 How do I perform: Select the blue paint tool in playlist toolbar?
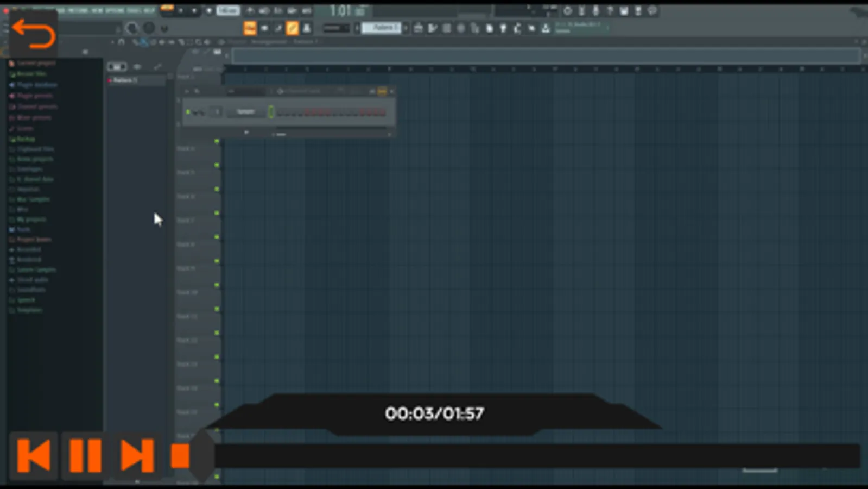(144, 42)
